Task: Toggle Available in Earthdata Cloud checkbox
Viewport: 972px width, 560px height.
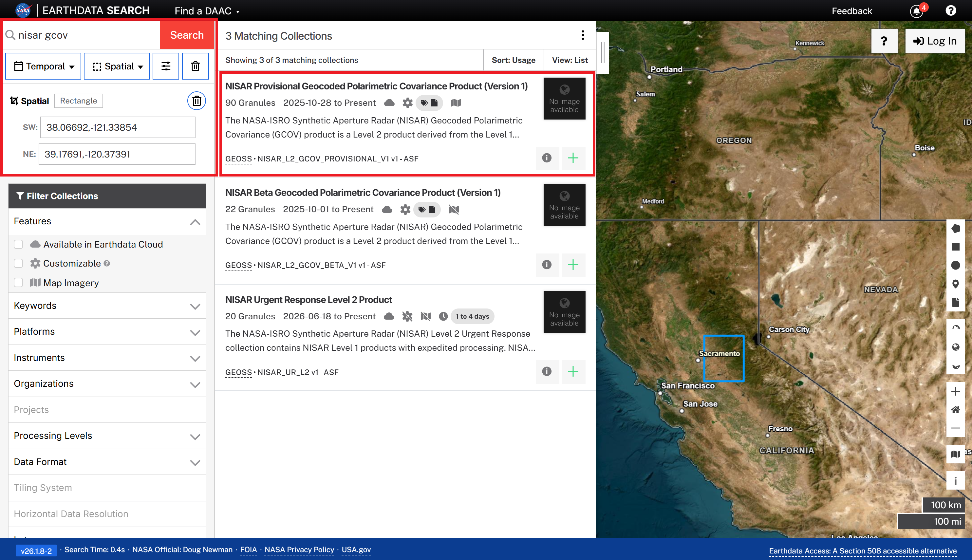Action: tap(18, 244)
